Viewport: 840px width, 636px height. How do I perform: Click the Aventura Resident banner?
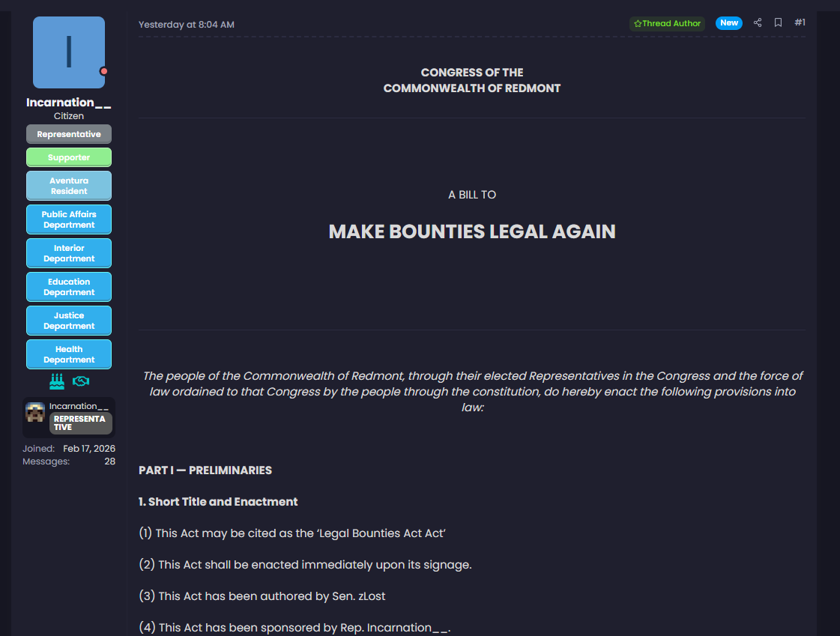tap(69, 186)
